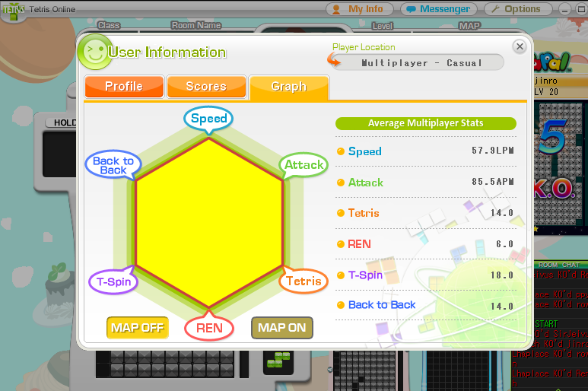Click the yellow hexagon graph area
The width and height of the screenshot is (588, 391).
point(209,223)
